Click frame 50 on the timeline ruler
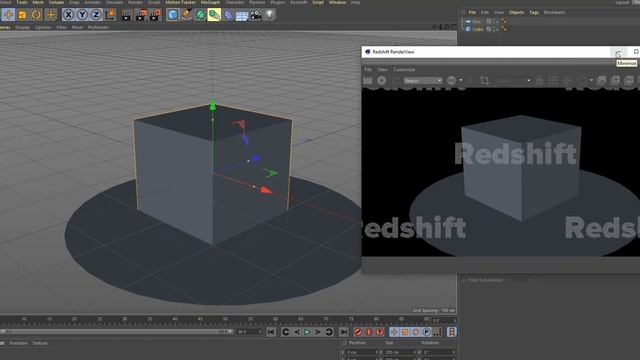 pyautogui.click(x=225, y=320)
